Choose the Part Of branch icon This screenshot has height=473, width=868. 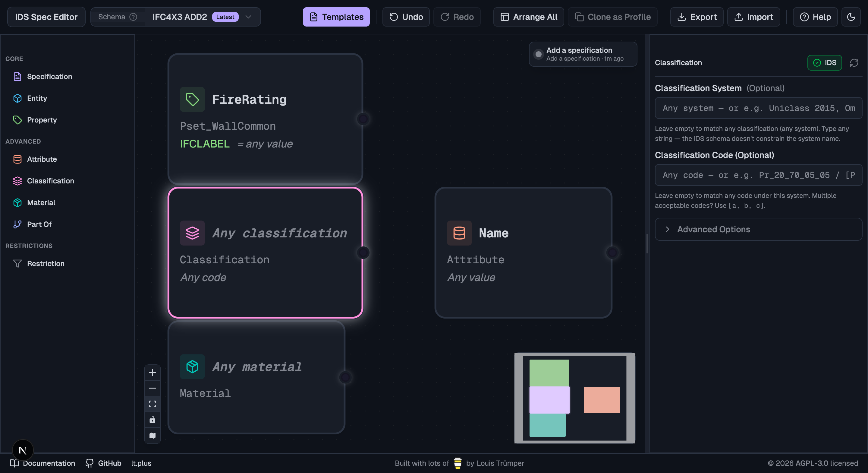click(x=17, y=224)
